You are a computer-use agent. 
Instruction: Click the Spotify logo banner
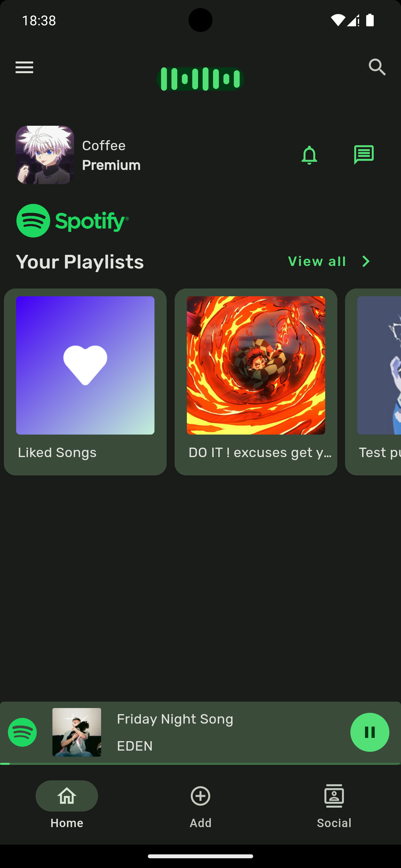point(72,221)
